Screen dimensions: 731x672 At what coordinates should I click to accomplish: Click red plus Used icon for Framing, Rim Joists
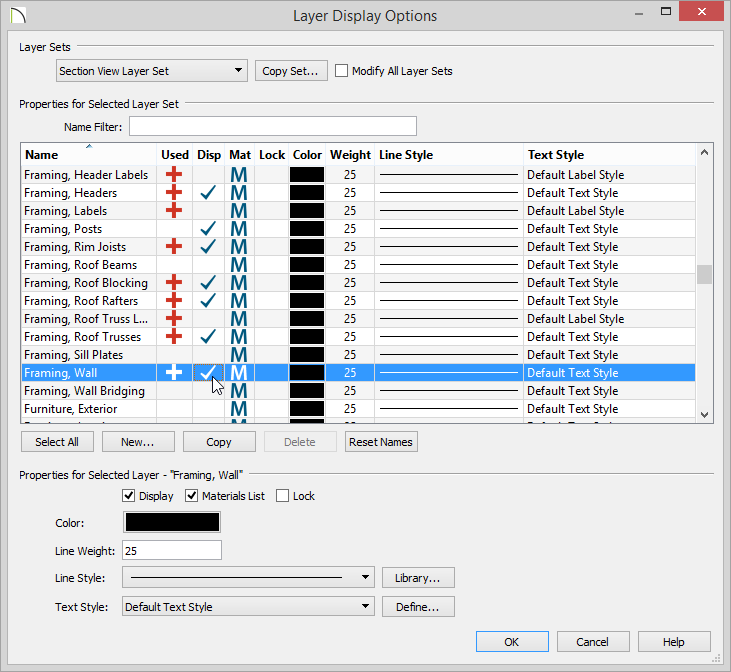point(174,246)
